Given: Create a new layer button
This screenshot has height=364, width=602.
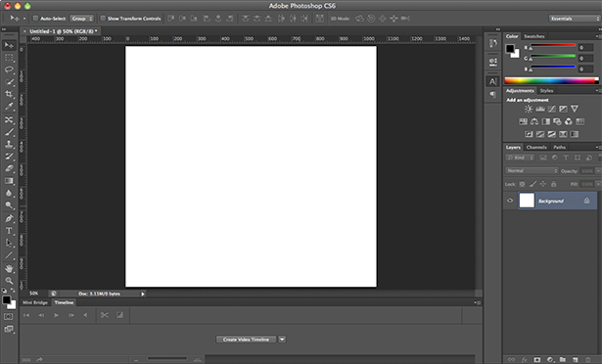Looking at the screenshot, I should pyautogui.click(x=576, y=360).
